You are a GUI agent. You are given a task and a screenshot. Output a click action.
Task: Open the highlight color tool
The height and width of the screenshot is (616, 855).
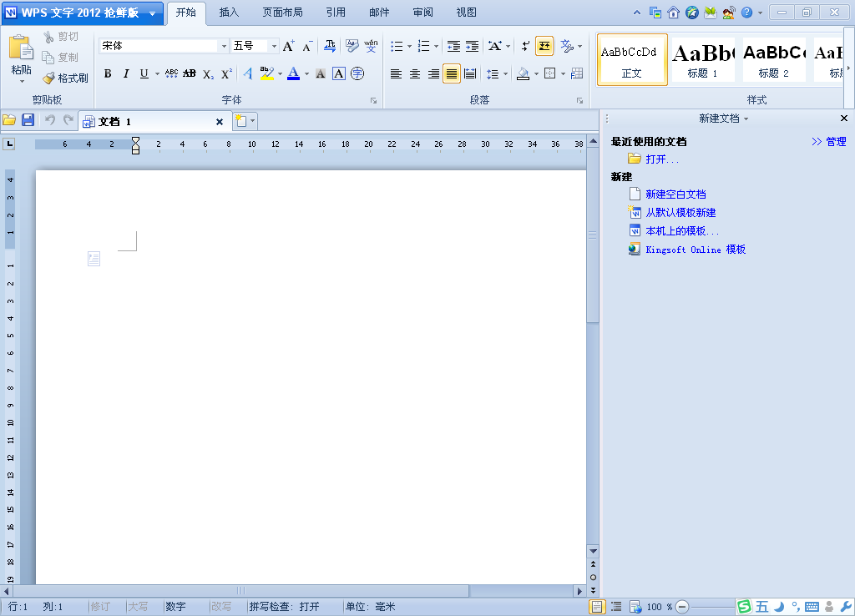[x=269, y=73]
